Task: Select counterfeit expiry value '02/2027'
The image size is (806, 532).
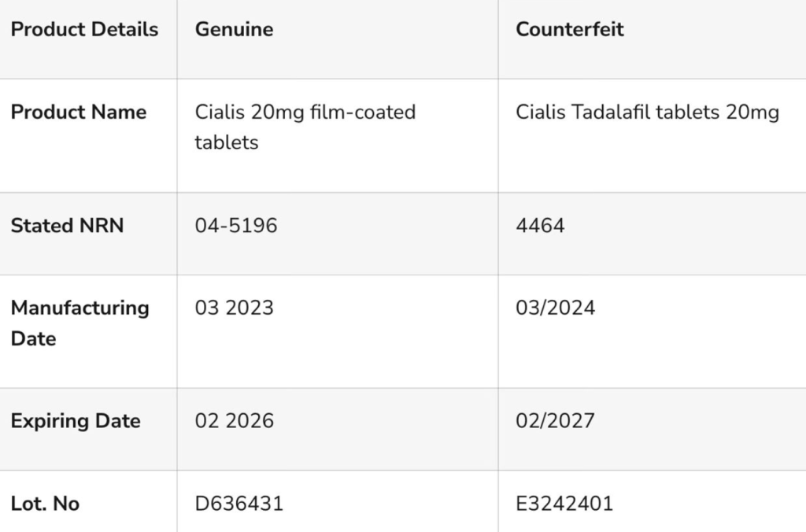Action: [555, 421]
